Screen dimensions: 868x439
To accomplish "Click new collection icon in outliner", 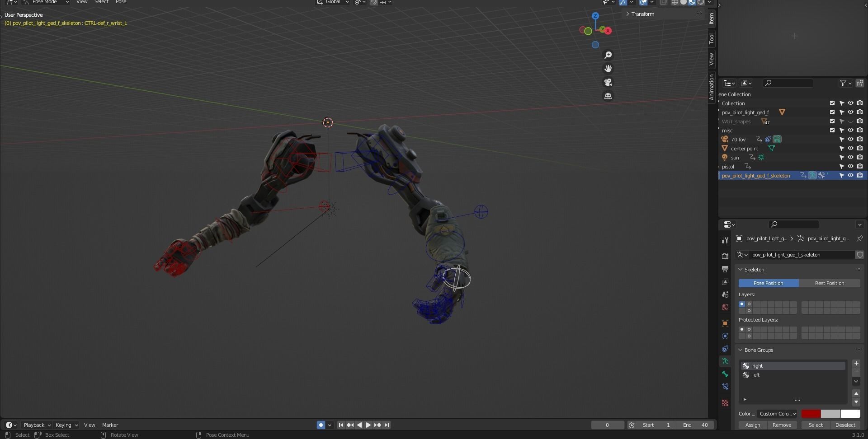I will tap(860, 83).
